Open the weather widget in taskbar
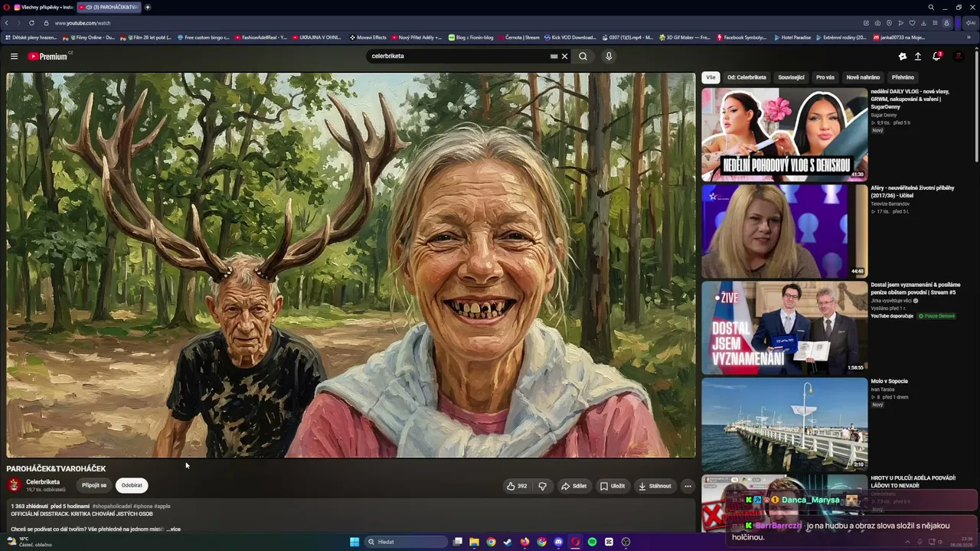This screenshot has width=980, height=551. pyautogui.click(x=29, y=542)
